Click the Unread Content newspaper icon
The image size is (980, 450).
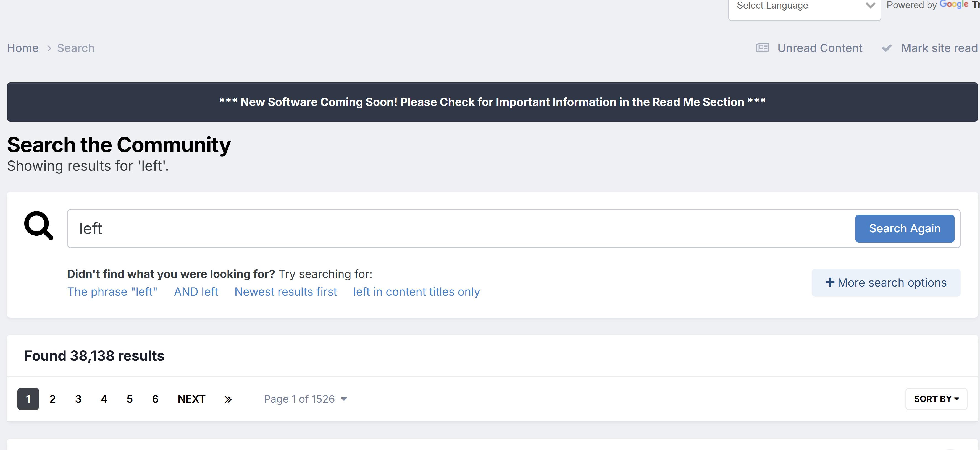(x=762, y=48)
